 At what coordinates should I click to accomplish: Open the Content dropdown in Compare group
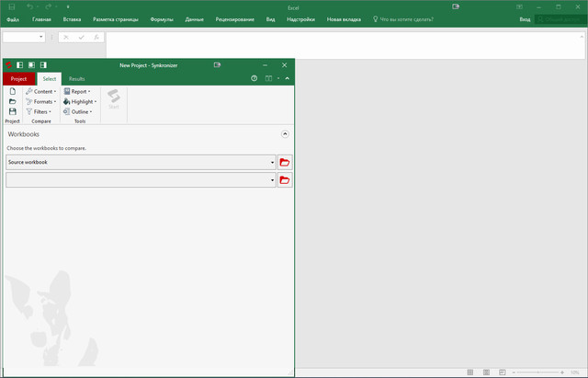click(41, 92)
